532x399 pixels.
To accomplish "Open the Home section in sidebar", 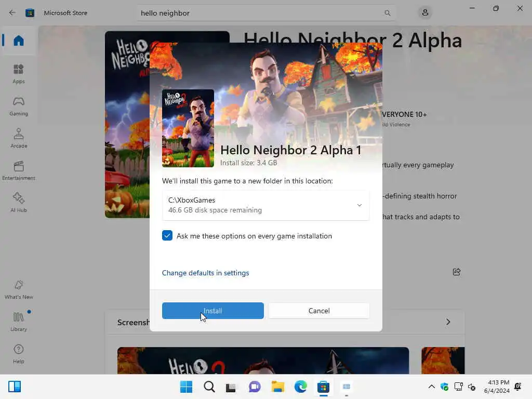I will point(19,41).
